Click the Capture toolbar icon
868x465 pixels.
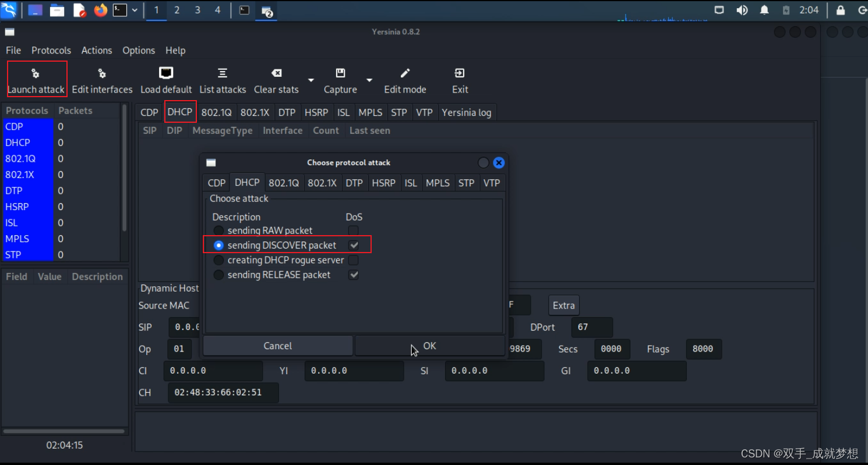point(340,73)
